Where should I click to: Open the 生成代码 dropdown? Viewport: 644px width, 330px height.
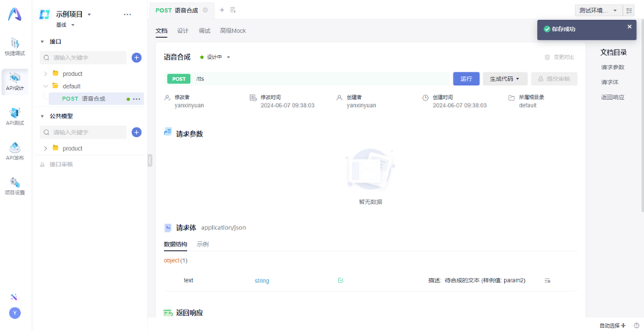point(505,79)
